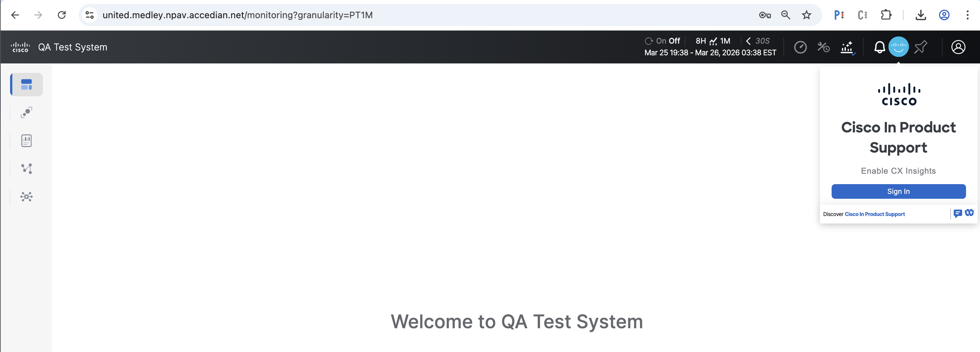The image size is (980, 352).
Task: Open the network topology sidebar icon
Action: (26, 196)
